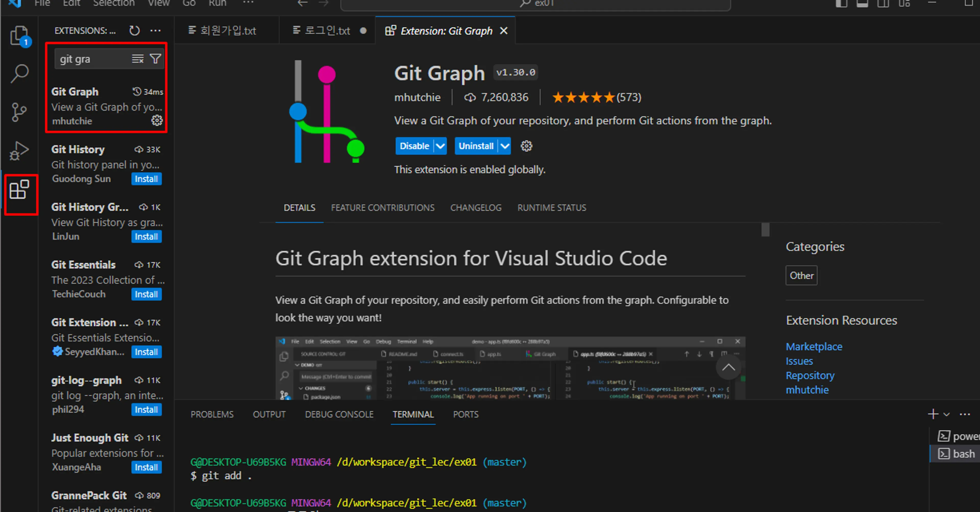Toggle primary side bar layout icon
Image resolution: width=980 pixels, height=512 pixels.
841,3
